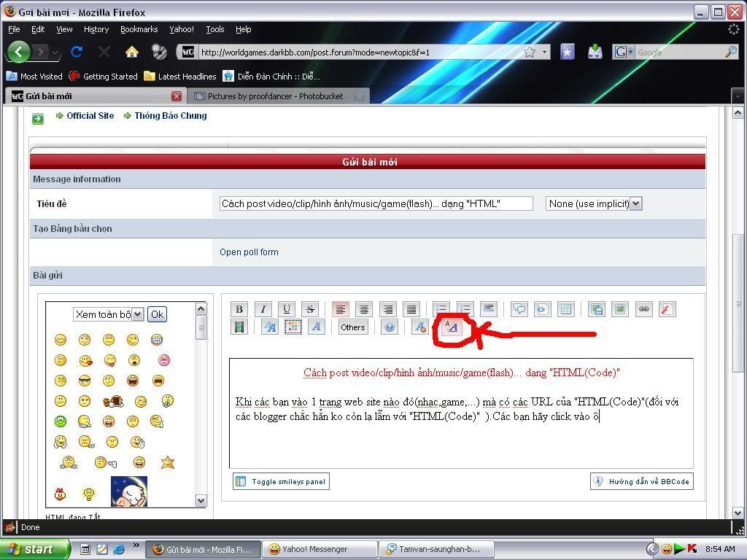Reload the current page
Viewport: 747px width, 560px height.
76,52
